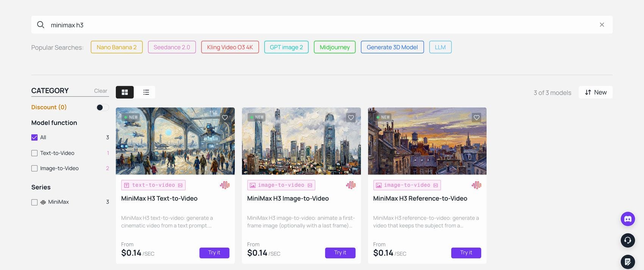Click the Discount (0) label
Viewport: 644px width, 270px height.
(49, 107)
